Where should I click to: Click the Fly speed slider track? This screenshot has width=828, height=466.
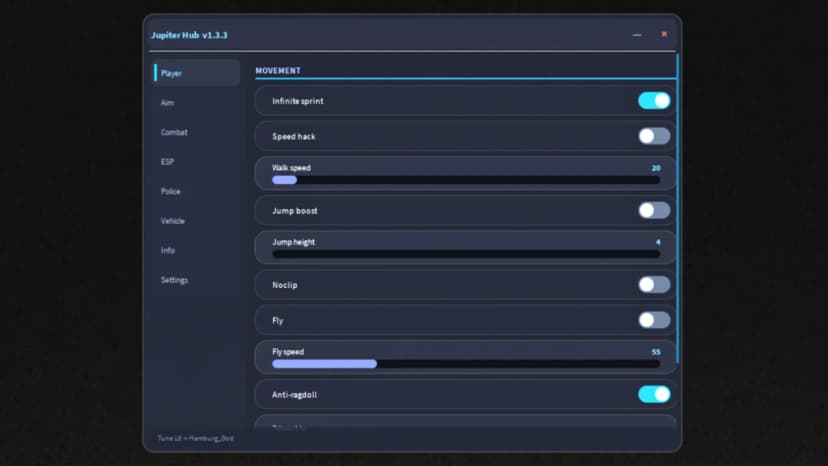coord(466,364)
